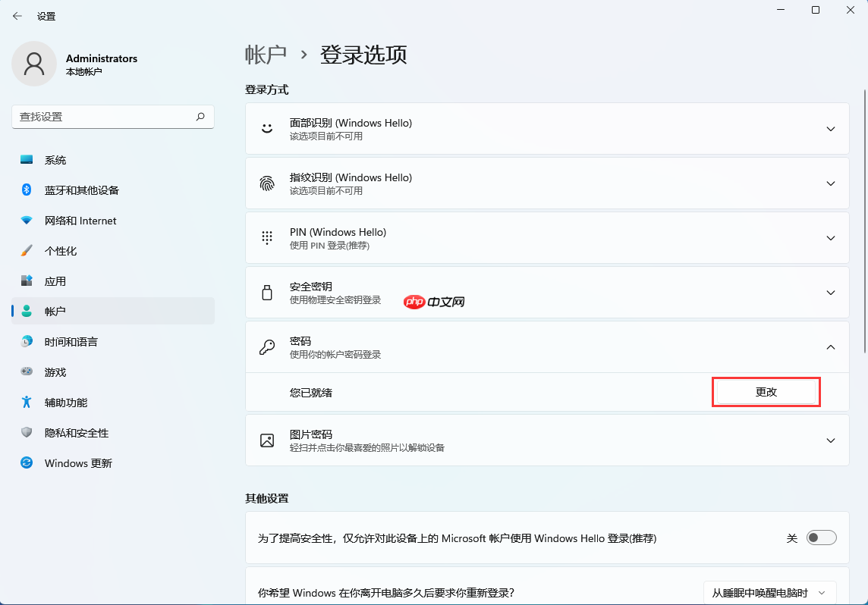Click 帐户 in the breadcrumb
The width and height of the screenshot is (868, 605).
(266, 55)
